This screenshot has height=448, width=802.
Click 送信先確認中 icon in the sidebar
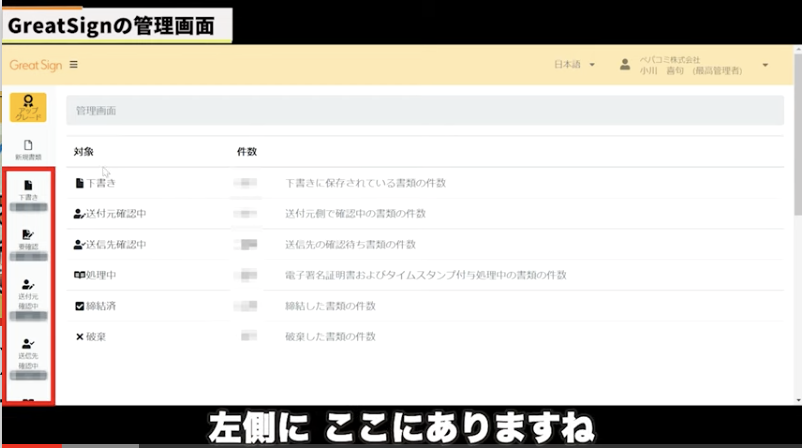tap(28, 351)
